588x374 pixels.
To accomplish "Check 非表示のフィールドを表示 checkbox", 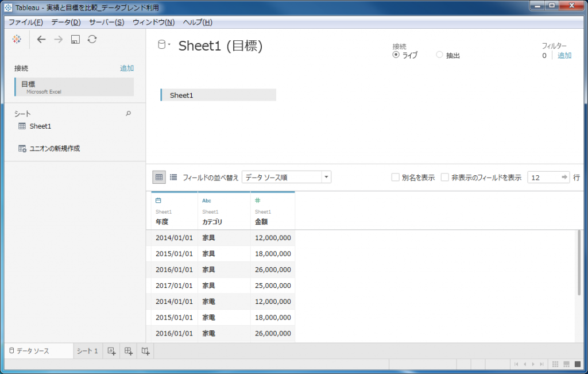I will coord(444,178).
